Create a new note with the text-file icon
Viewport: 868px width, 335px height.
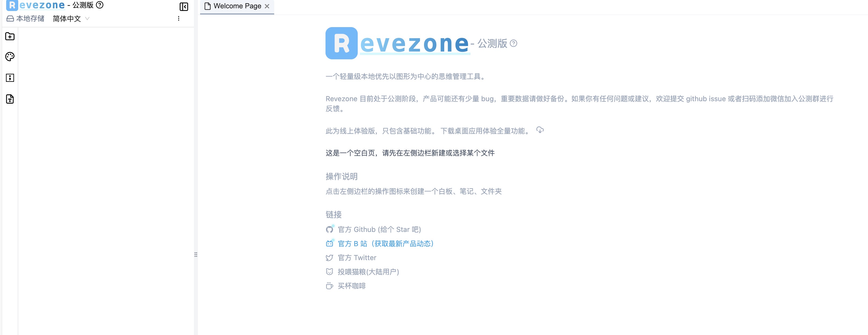coord(10,99)
